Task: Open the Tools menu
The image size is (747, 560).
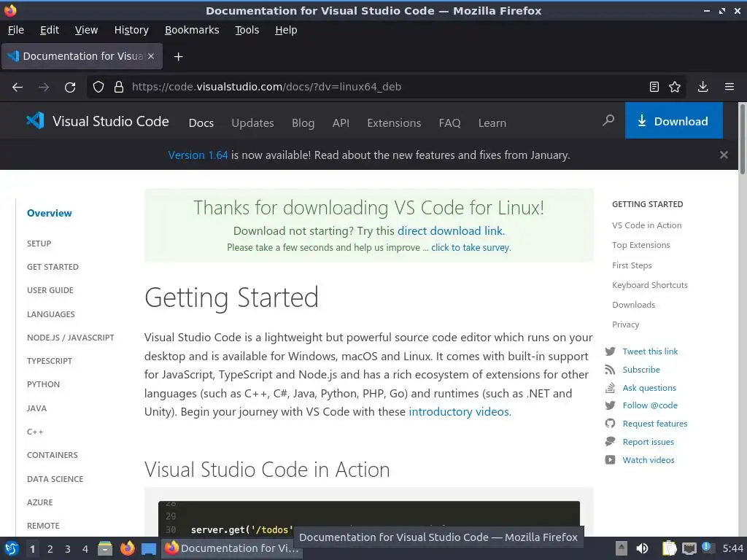Action: [247, 30]
